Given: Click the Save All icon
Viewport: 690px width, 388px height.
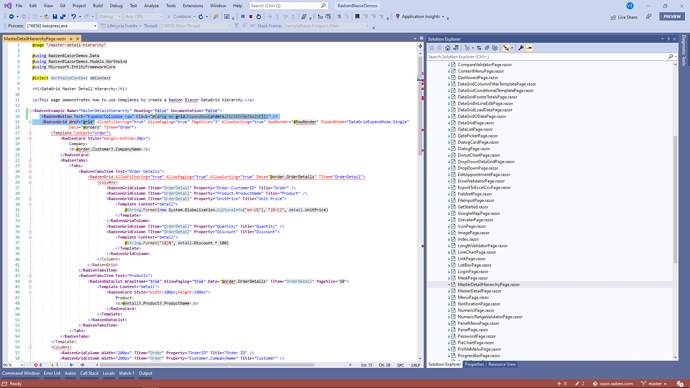Looking at the screenshot, I should (x=63, y=16).
